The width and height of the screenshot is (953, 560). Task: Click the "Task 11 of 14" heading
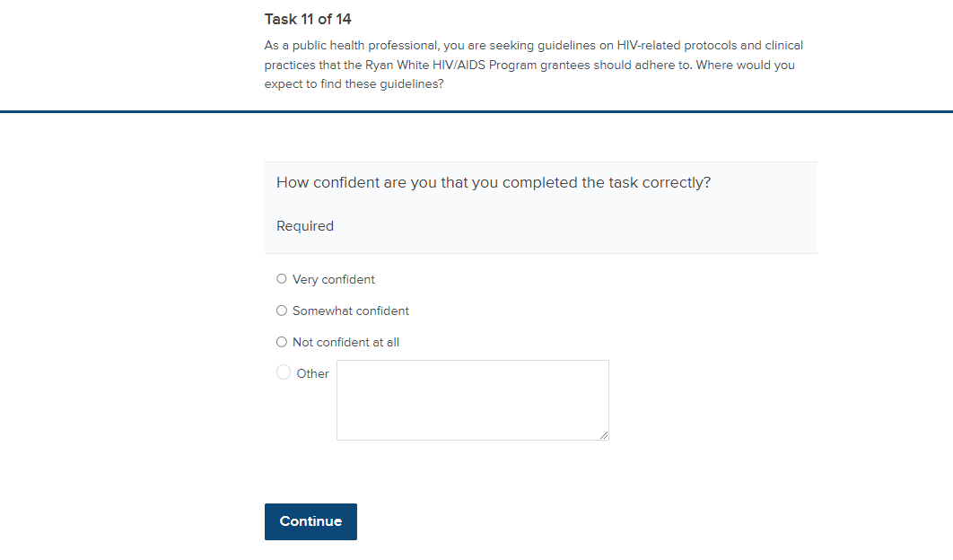point(308,19)
